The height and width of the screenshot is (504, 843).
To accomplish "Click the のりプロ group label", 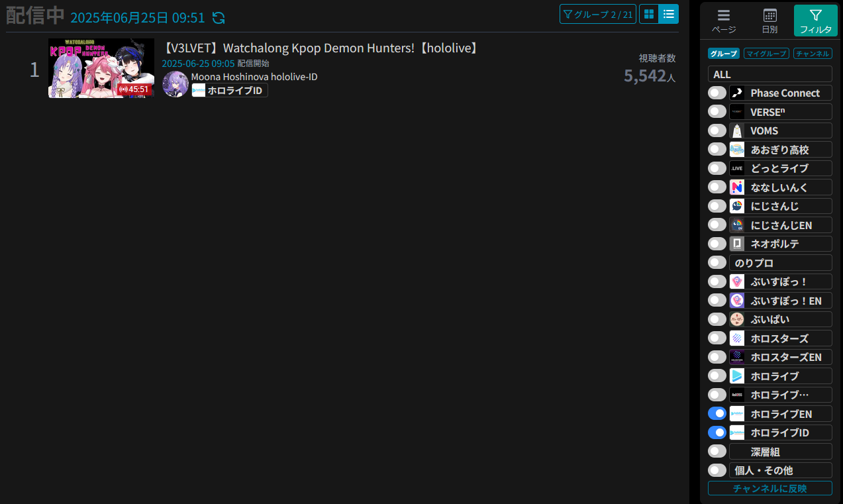I will (781, 263).
